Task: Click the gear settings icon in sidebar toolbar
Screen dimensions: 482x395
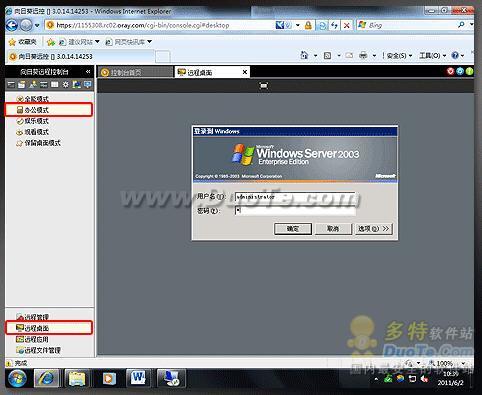Action: pyautogui.click(x=66, y=85)
